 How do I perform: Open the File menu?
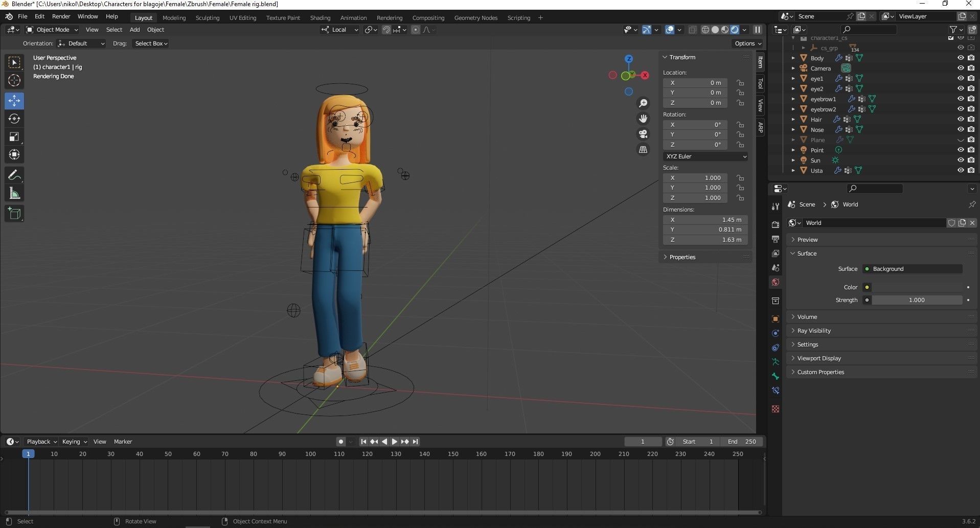22,16
